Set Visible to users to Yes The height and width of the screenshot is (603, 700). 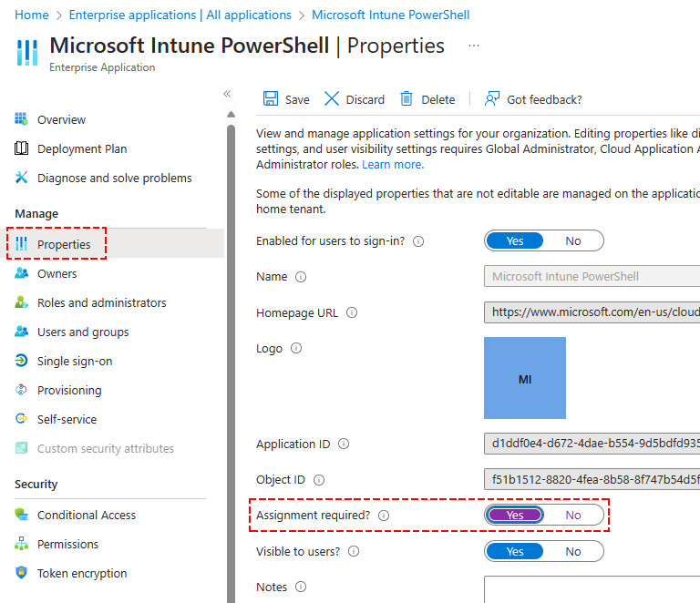tap(515, 552)
